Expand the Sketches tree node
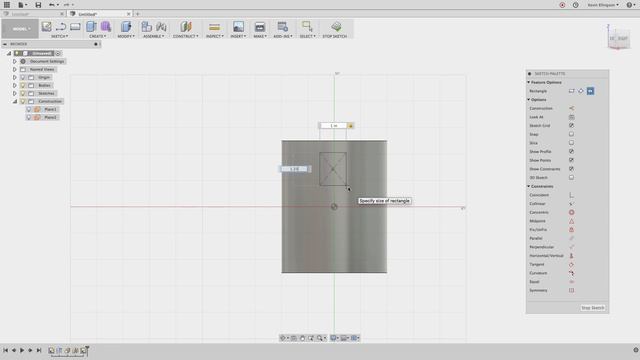This screenshot has height=360, width=640. [x=15, y=93]
